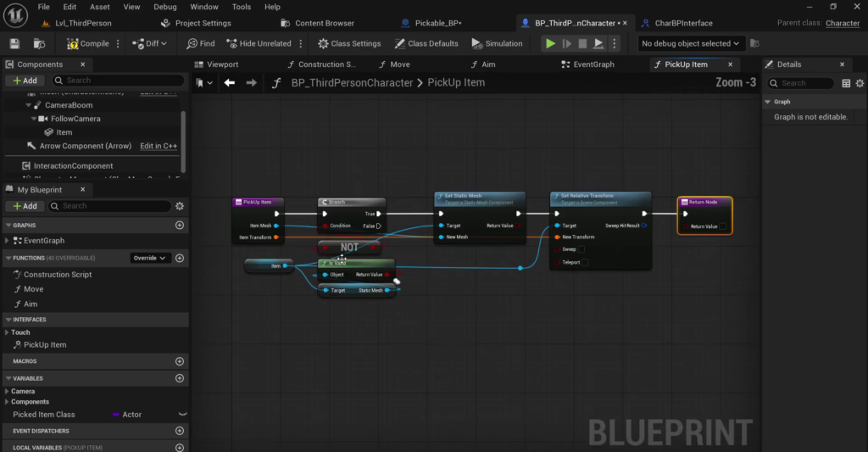Start Simulation mode

497,43
